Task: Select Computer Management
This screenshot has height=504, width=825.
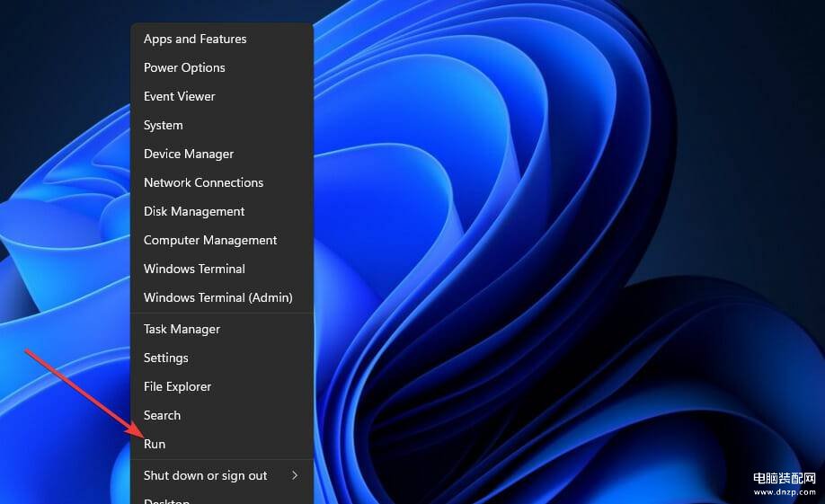Action: 221,240
